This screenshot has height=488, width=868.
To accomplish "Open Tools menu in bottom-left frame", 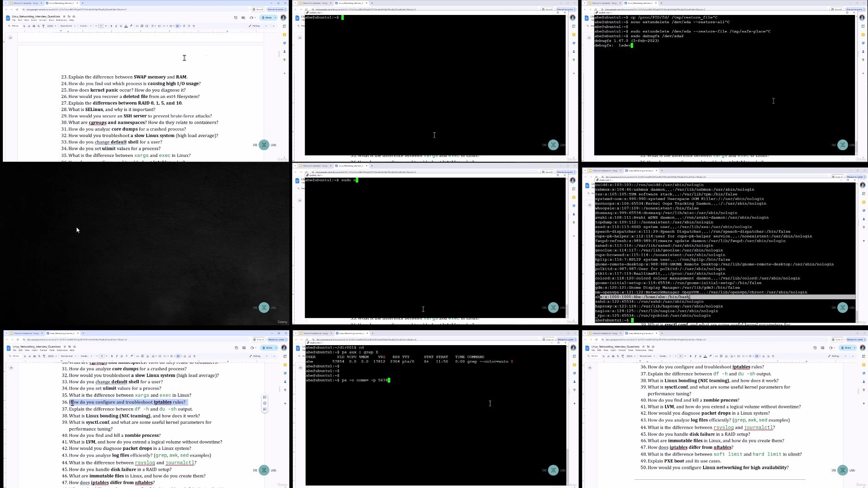I will 52,350.
